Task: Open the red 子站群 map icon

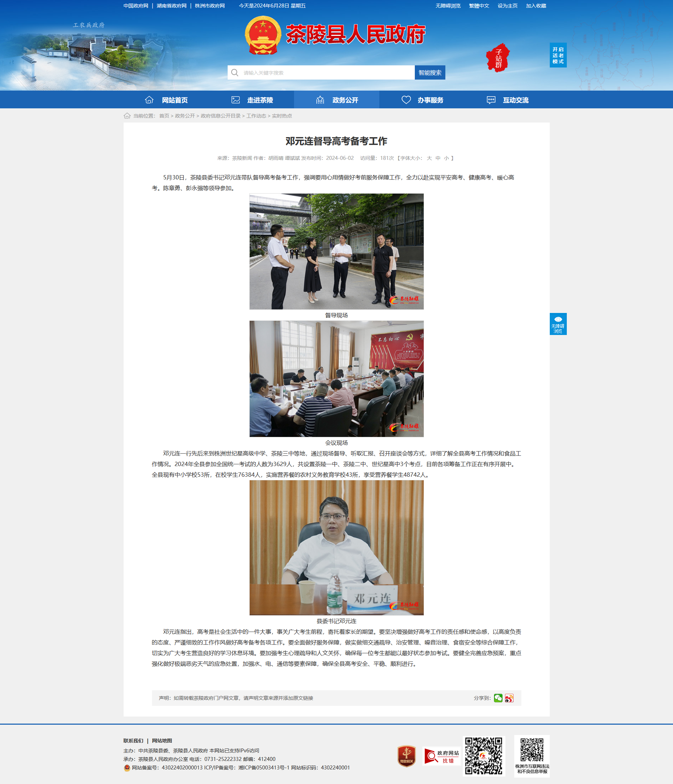Action: [498, 58]
